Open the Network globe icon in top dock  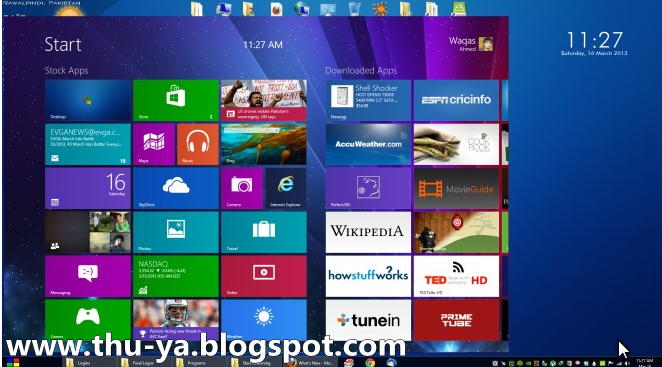(301, 8)
